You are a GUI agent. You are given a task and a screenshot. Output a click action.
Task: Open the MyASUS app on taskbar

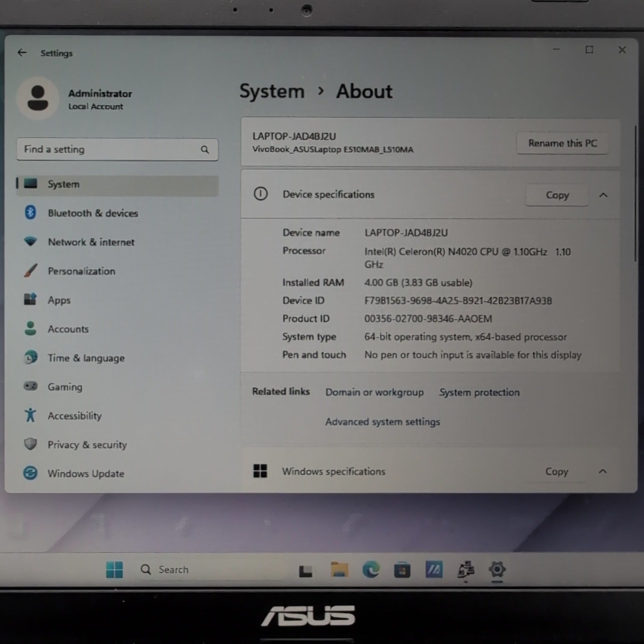[434, 570]
